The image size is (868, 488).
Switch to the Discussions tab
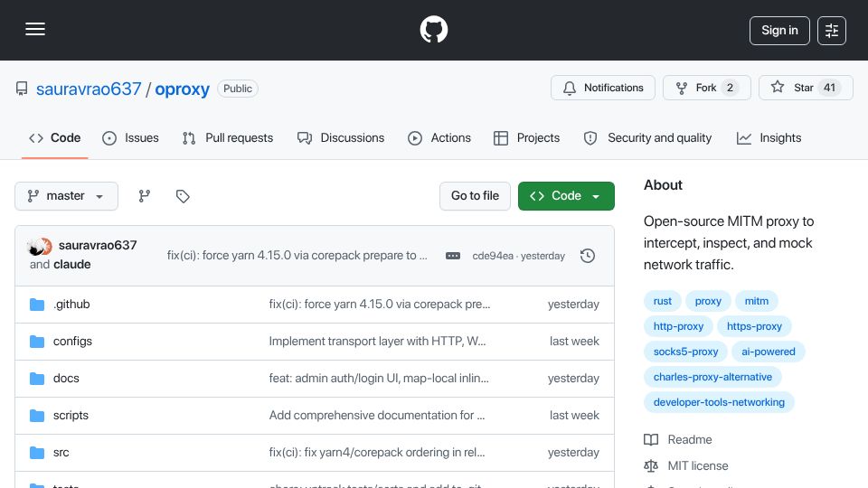click(x=341, y=138)
